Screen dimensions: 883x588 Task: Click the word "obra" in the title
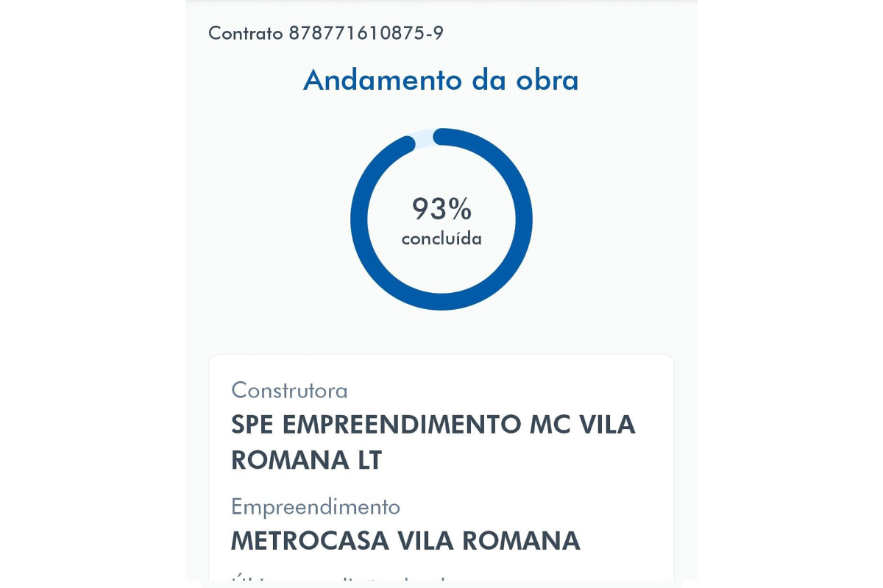point(547,79)
